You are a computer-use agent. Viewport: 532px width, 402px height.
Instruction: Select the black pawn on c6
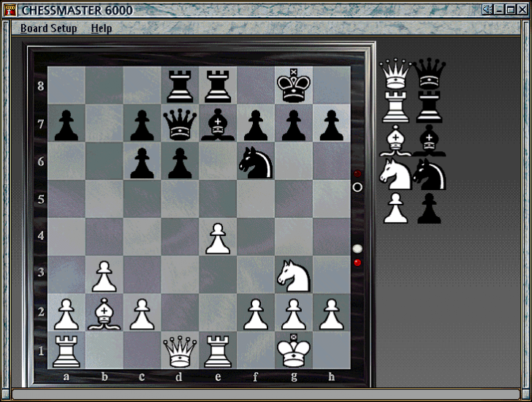[142, 163]
